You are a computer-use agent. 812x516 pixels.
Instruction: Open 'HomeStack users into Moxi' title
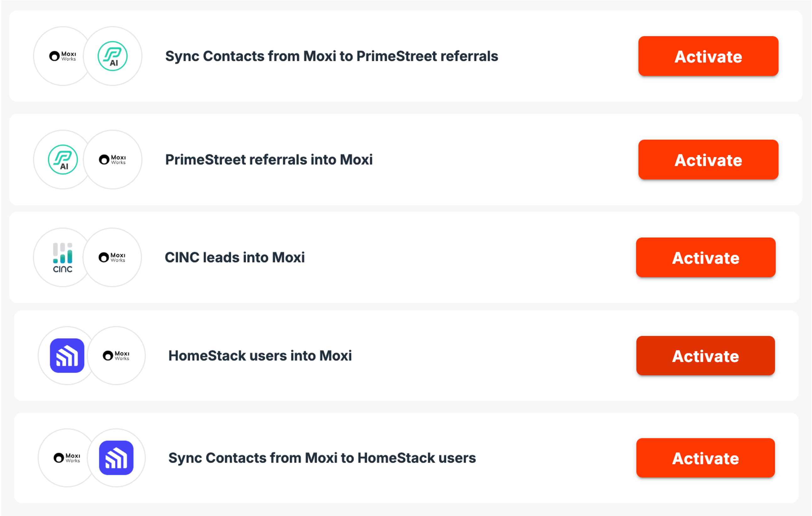[x=260, y=355]
